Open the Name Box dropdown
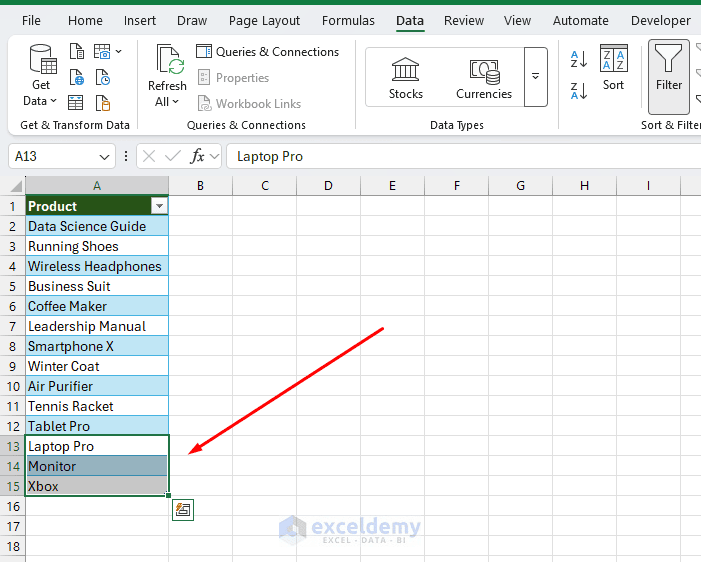Image resolution: width=701 pixels, height=562 pixels. pyautogui.click(x=104, y=157)
